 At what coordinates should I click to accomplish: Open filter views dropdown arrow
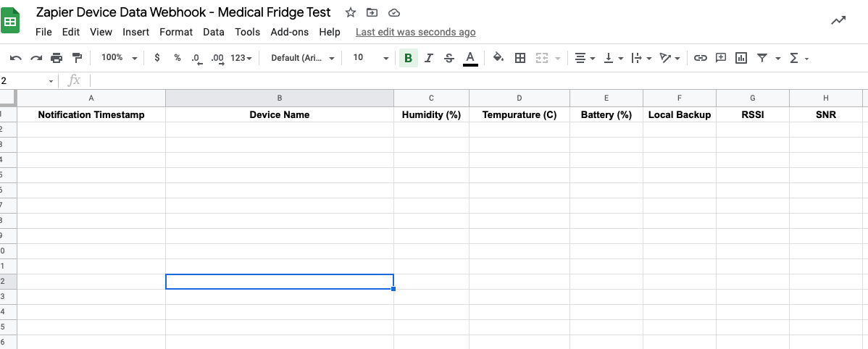pyautogui.click(x=777, y=58)
